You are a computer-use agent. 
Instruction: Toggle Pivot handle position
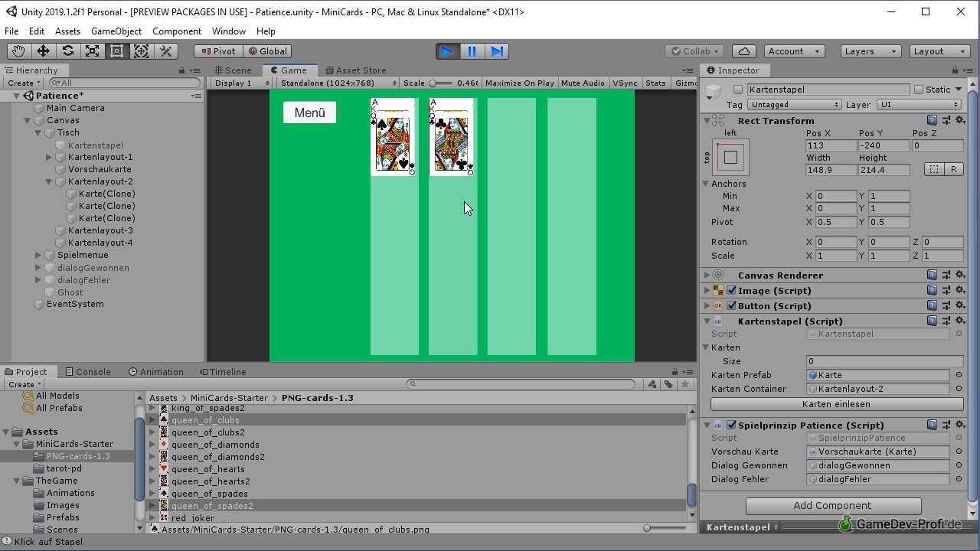coord(218,51)
